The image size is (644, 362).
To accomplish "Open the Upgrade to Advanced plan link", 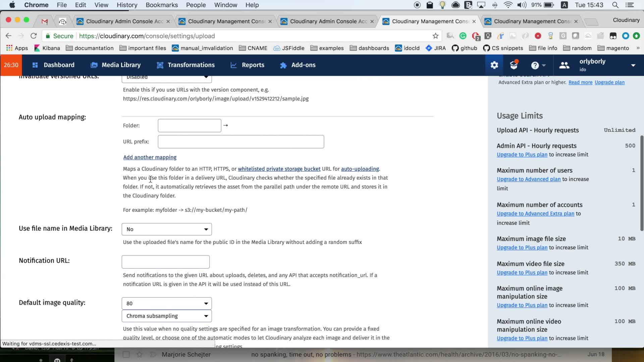I will tap(528, 179).
